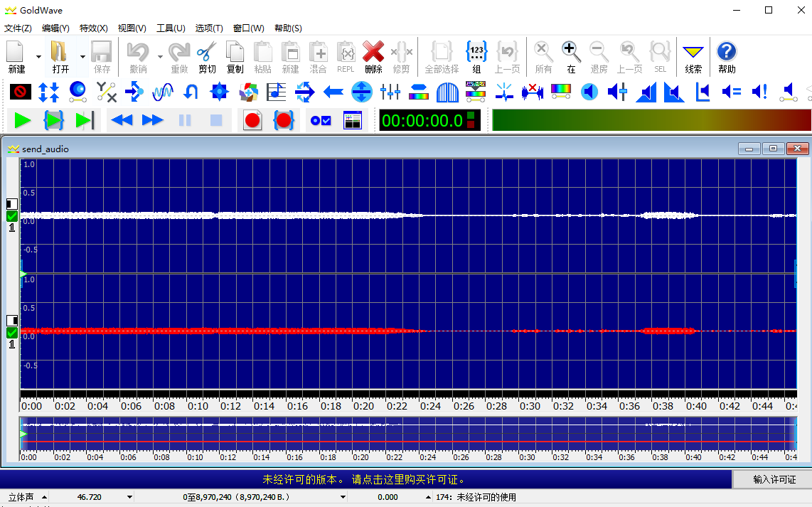Click the playback level meter gradient bar

[x=651, y=120]
